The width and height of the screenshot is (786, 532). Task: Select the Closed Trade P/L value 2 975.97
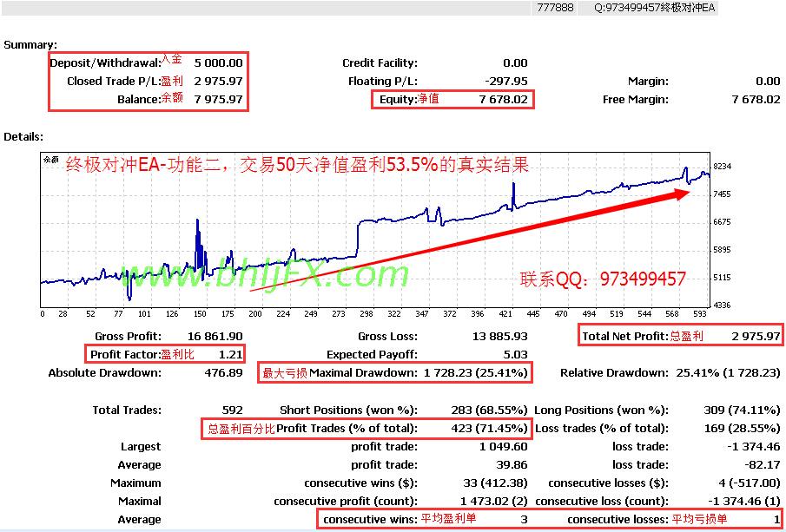[219, 82]
